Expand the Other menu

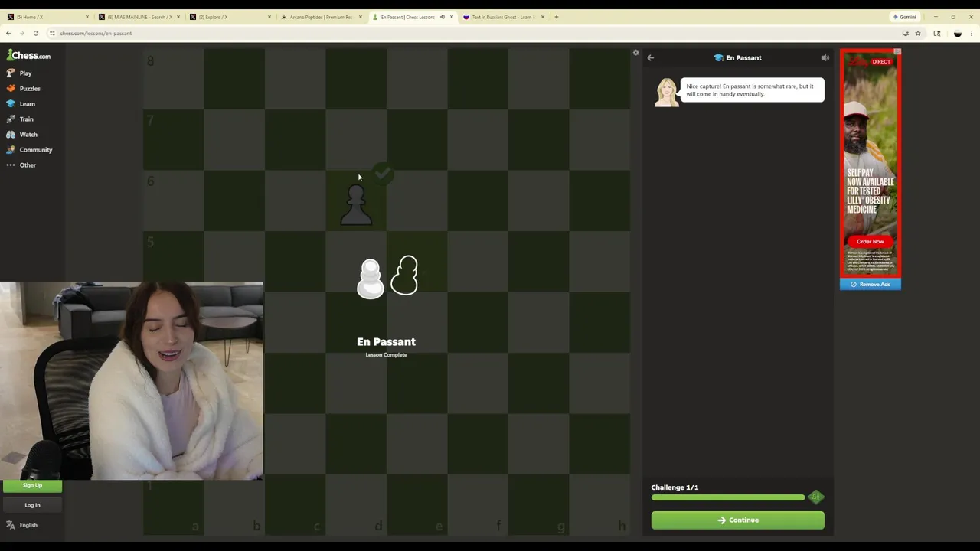click(x=28, y=165)
